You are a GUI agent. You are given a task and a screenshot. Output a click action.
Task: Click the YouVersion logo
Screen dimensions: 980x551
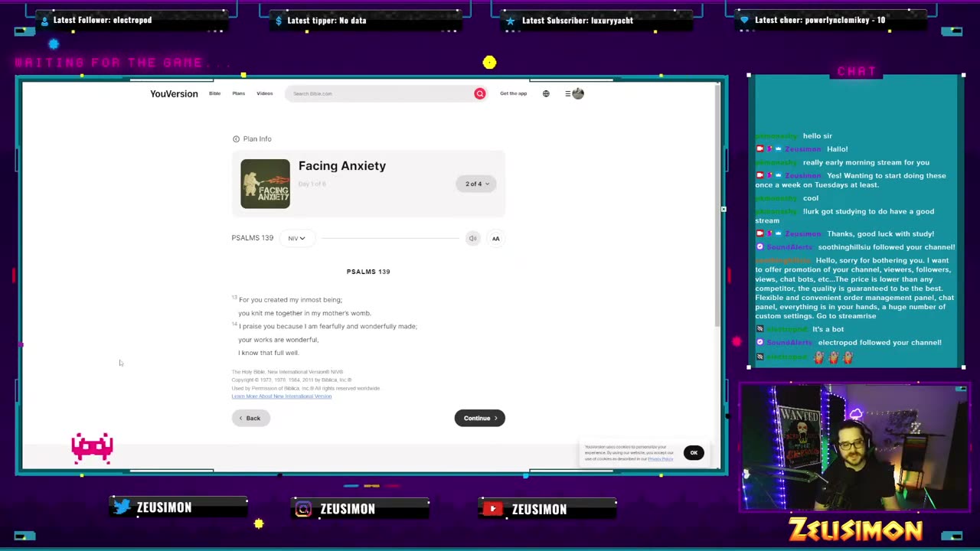[x=174, y=93]
